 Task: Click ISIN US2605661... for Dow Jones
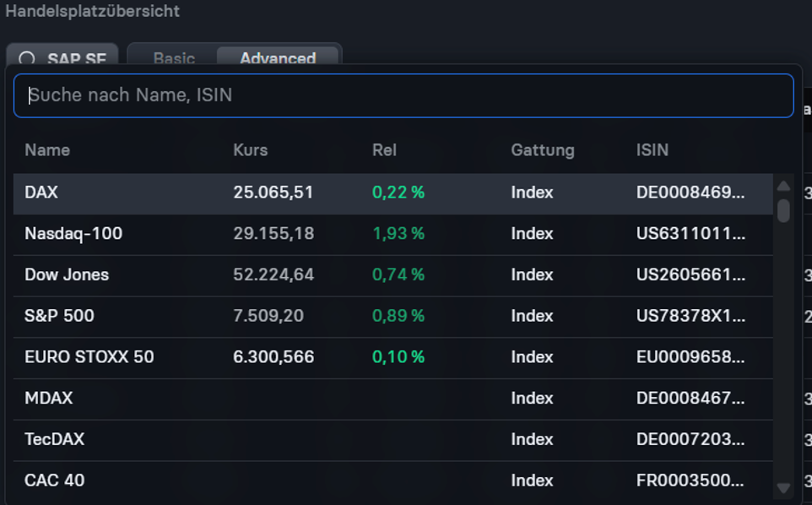690,274
